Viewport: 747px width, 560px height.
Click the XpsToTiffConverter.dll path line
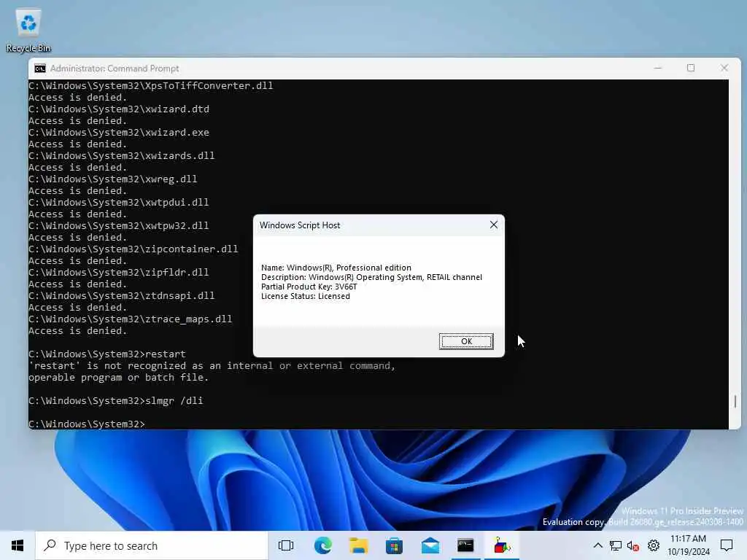150,86
